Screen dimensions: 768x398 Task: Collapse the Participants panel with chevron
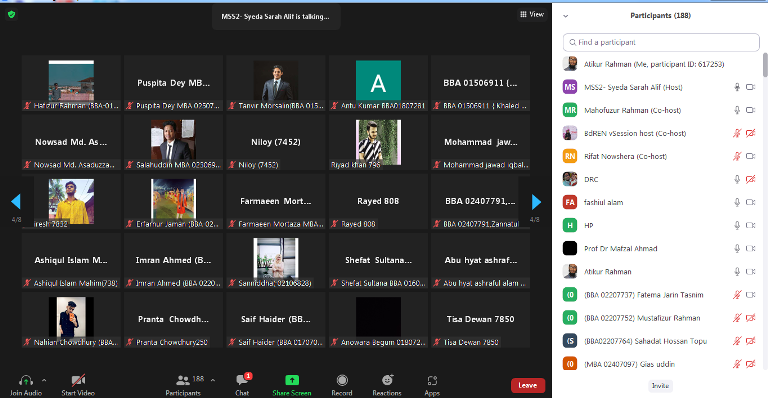[566, 16]
